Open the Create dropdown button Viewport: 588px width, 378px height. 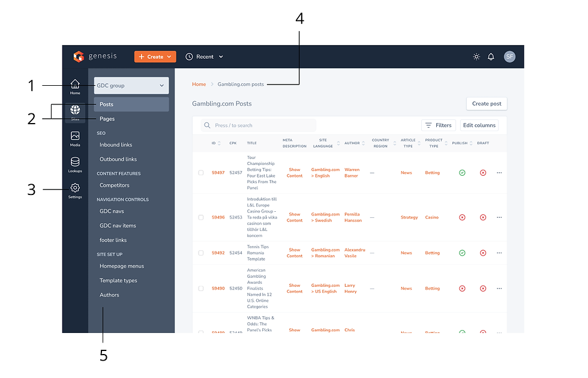point(155,56)
